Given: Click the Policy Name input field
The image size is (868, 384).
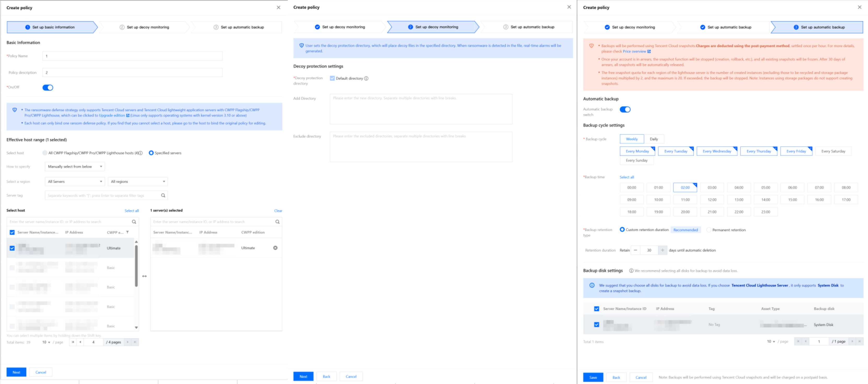Looking at the screenshot, I should pyautogui.click(x=132, y=56).
